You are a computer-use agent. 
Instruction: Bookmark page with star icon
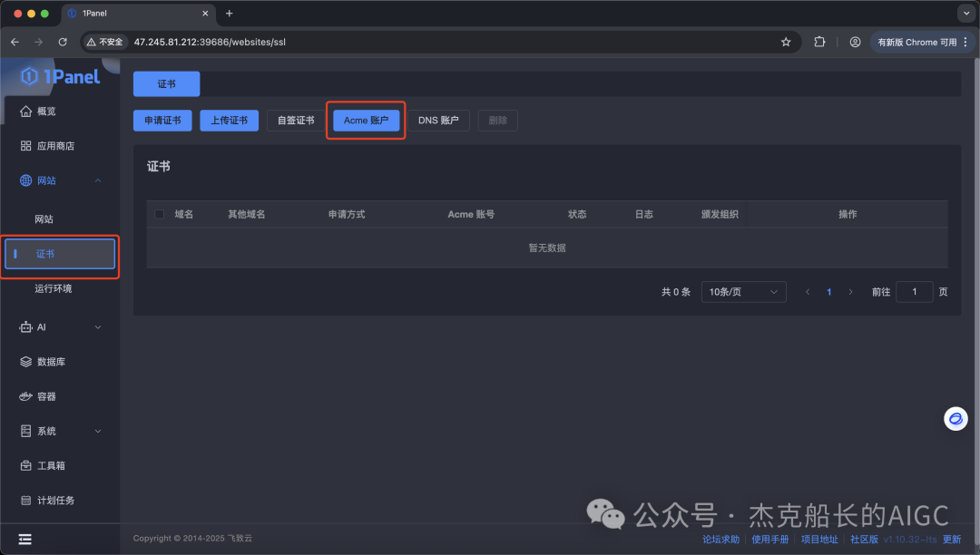click(786, 42)
